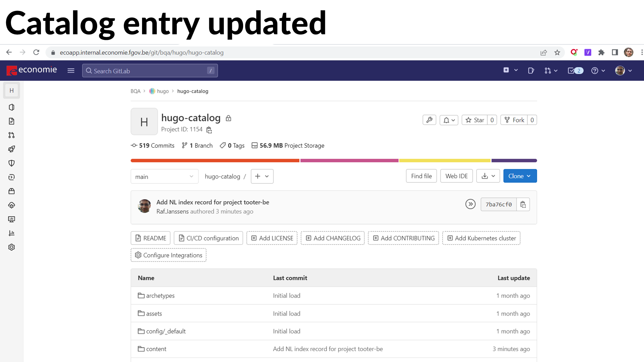This screenshot has height=362, width=644.
Task: Star the hugo-catalog project
Action: click(475, 120)
